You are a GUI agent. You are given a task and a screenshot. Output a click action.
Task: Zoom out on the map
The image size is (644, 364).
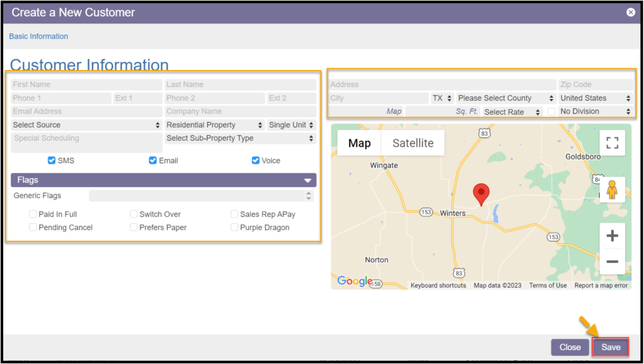click(612, 261)
